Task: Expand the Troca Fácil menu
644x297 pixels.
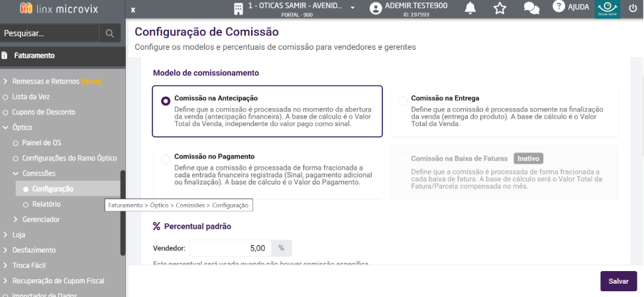Action: (x=5, y=265)
